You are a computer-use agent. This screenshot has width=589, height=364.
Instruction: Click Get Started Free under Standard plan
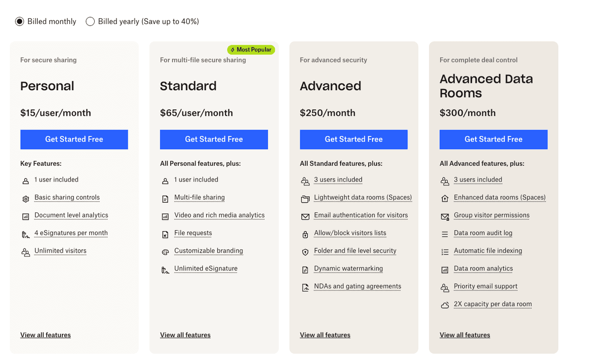click(214, 139)
